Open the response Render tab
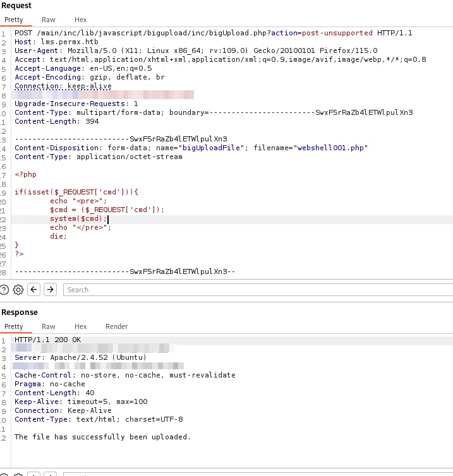Viewport: 453px width, 476px height. point(116,326)
